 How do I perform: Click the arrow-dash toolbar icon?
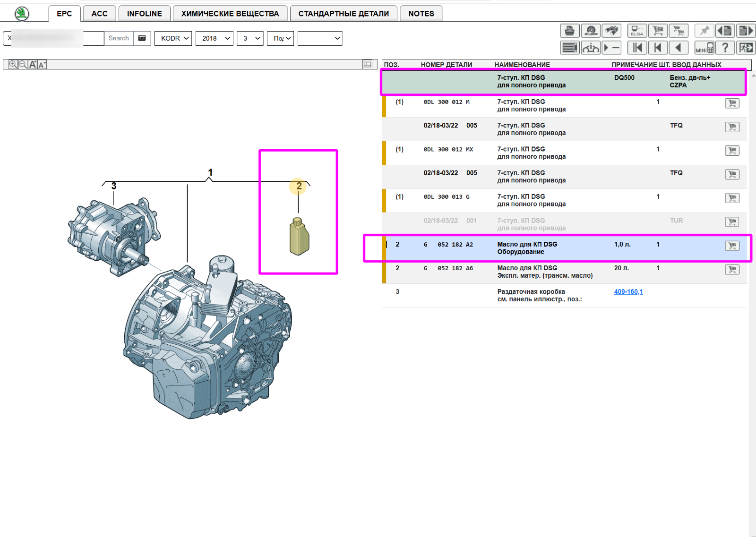click(611, 48)
